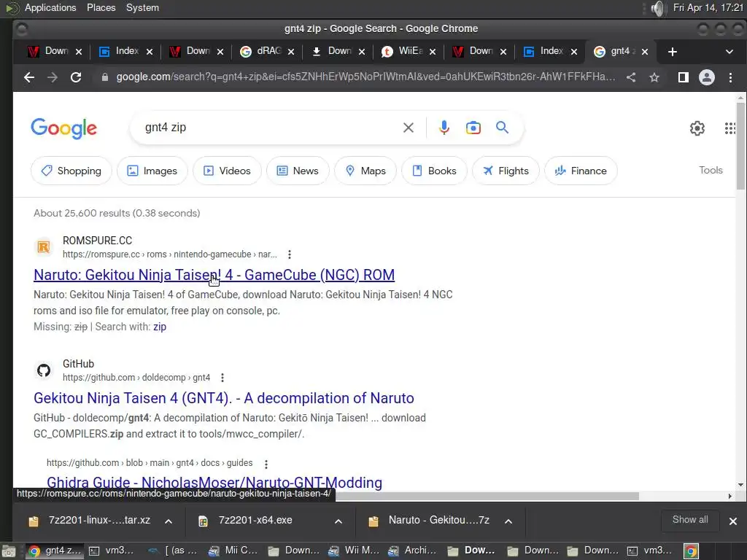Share this page using the share icon
Viewport: 747px width, 560px height.
[631, 77]
